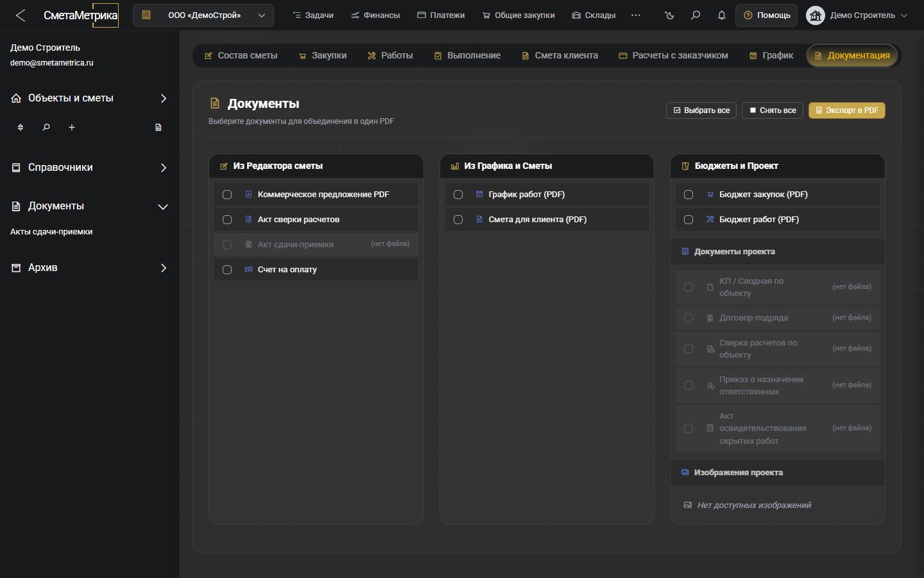Image resolution: width=924 pixels, height=578 pixels.
Task: Expand Справочники sidebar section
Action: (x=90, y=168)
